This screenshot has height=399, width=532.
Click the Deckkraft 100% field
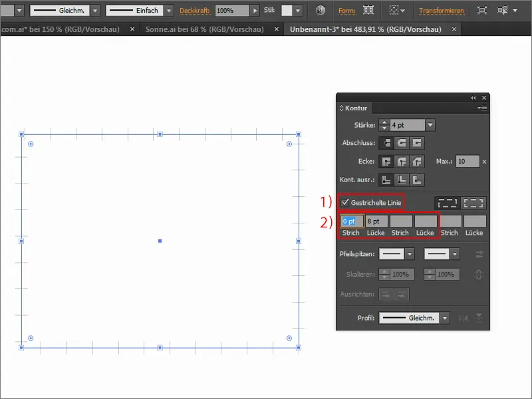pos(232,11)
